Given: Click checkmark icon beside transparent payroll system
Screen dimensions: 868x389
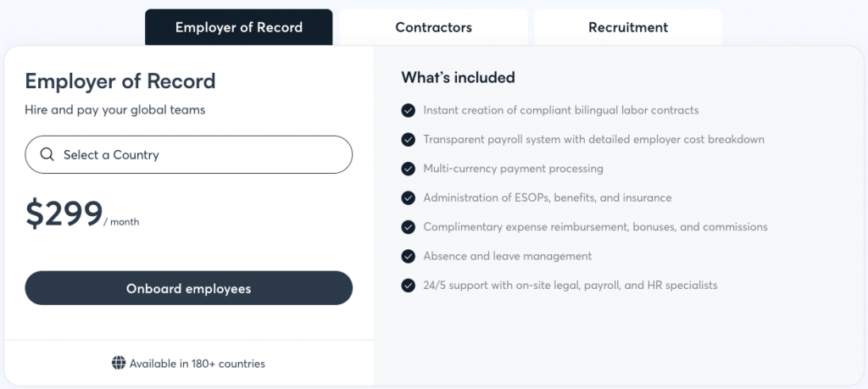Looking at the screenshot, I should coord(409,139).
